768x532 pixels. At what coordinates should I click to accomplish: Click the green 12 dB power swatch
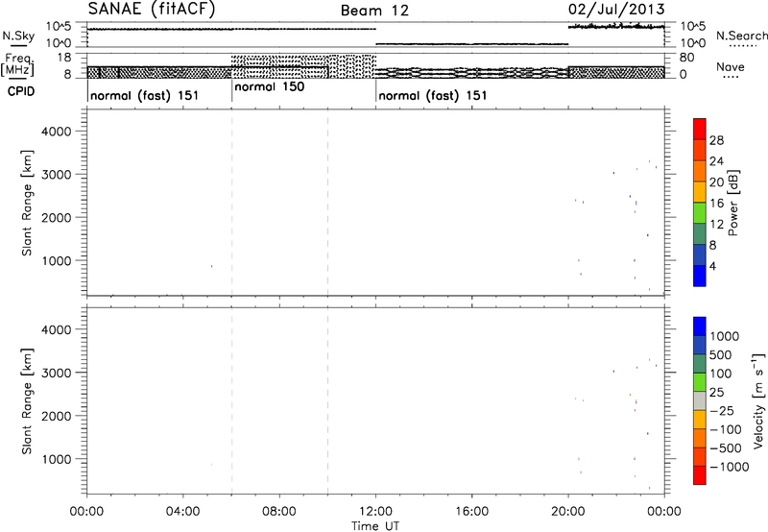[x=700, y=213]
